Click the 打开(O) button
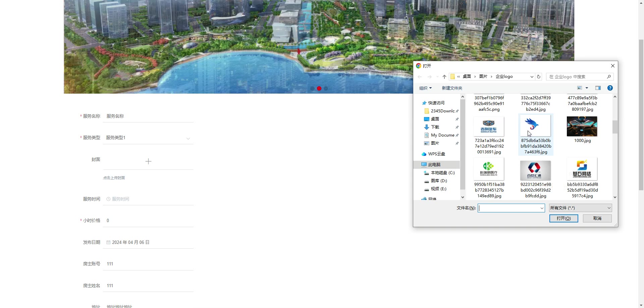 (x=563, y=218)
